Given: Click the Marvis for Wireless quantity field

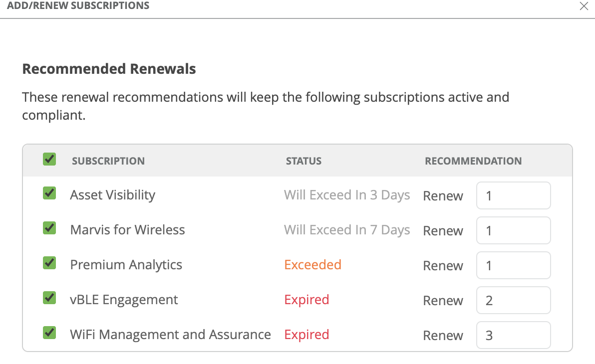Looking at the screenshot, I should coord(513,230).
